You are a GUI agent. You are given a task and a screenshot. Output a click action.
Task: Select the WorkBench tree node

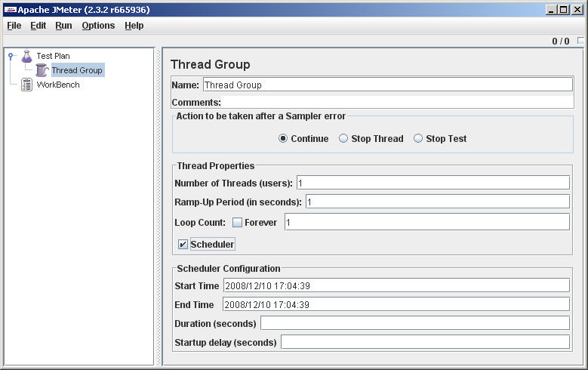[58, 85]
